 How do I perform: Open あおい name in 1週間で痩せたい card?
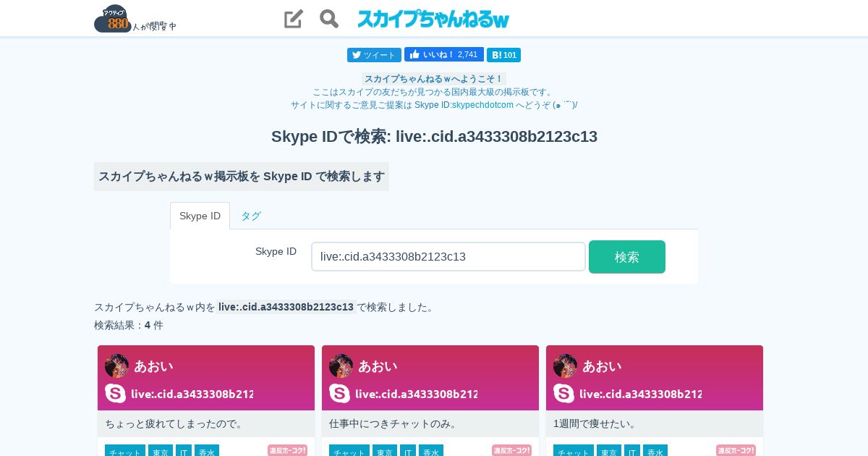coord(602,366)
